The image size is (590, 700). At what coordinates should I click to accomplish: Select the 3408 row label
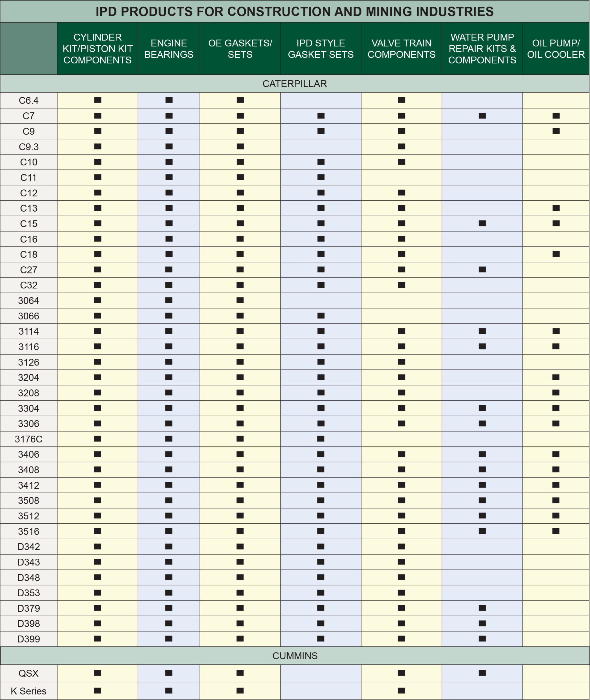pos(29,469)
